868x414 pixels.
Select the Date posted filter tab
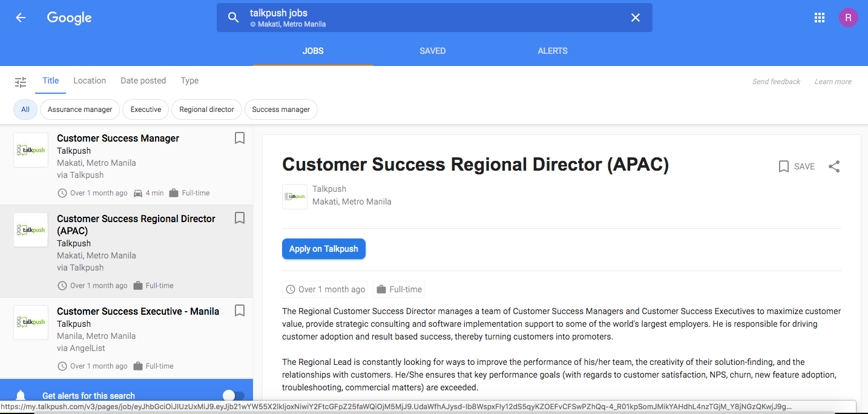[143, 80]
